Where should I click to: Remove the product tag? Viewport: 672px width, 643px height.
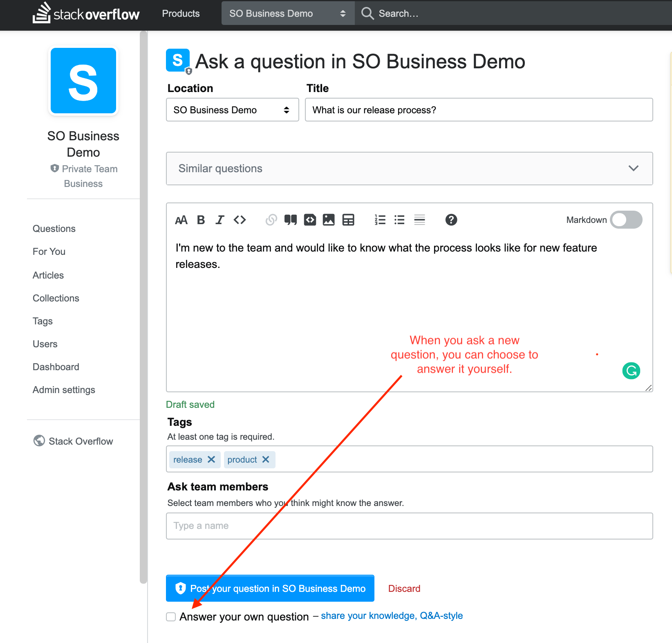[266, 459]
